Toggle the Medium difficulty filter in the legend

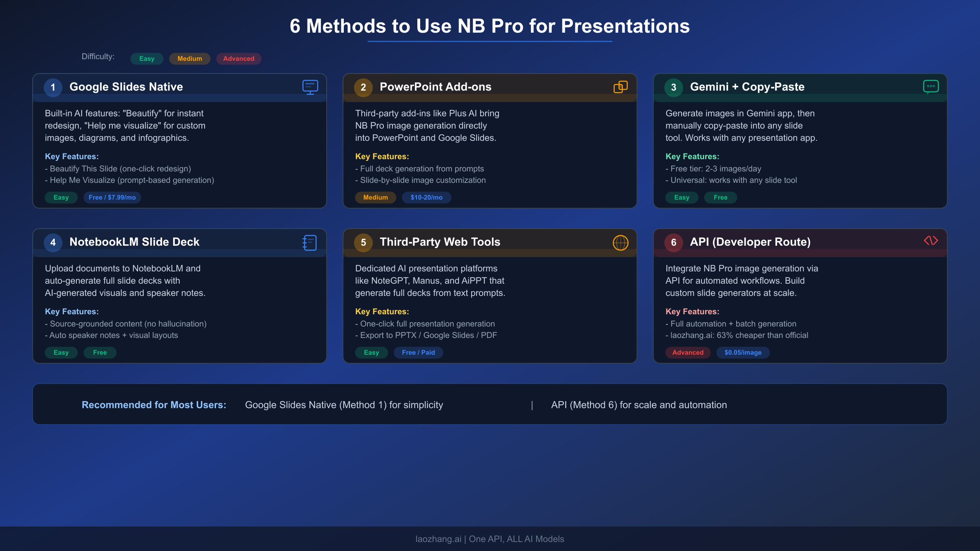pyautogui.click(x=189, y=58)
